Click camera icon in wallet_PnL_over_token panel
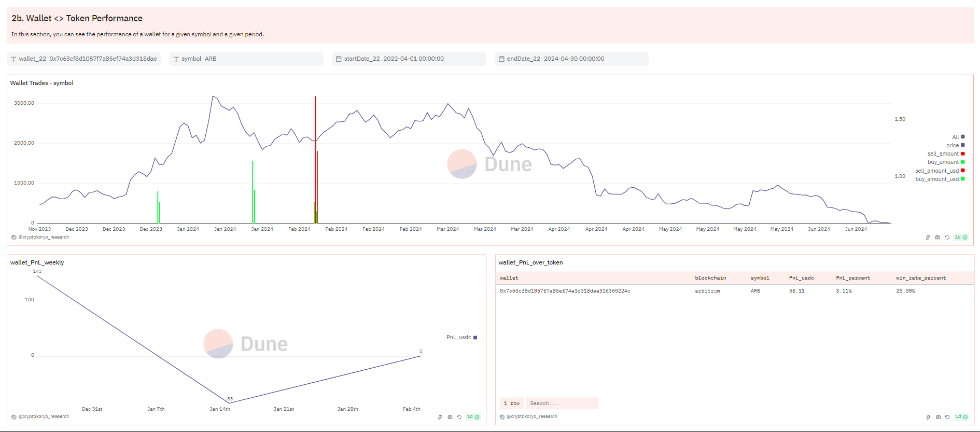The image size is (980, 432). tap(938, 417)
